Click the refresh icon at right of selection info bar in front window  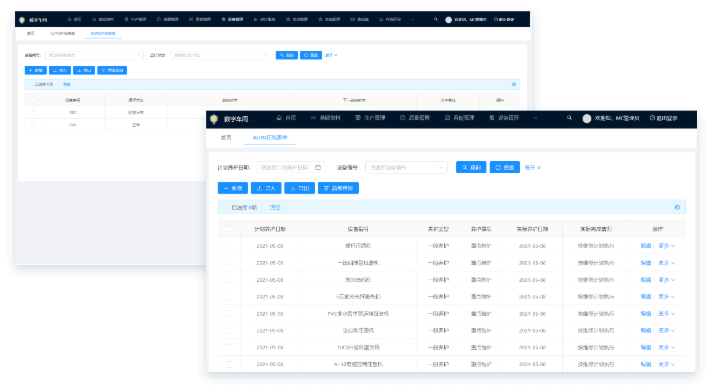pos(677,208)
